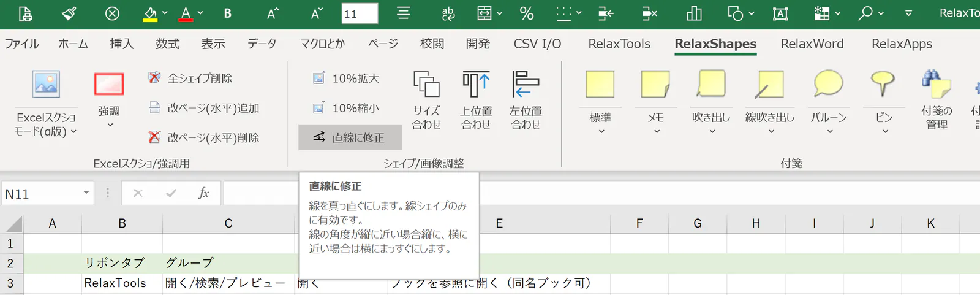This screenshot has height=295, width=980.
Task: Click the font size box showing 11
Action: click(360, 13)
